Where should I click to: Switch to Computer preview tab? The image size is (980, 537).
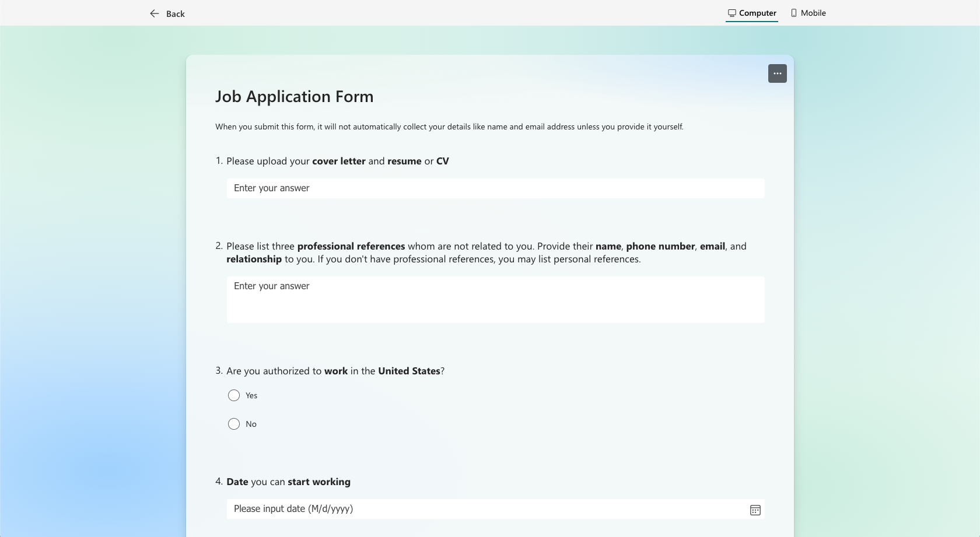[751, 12]
